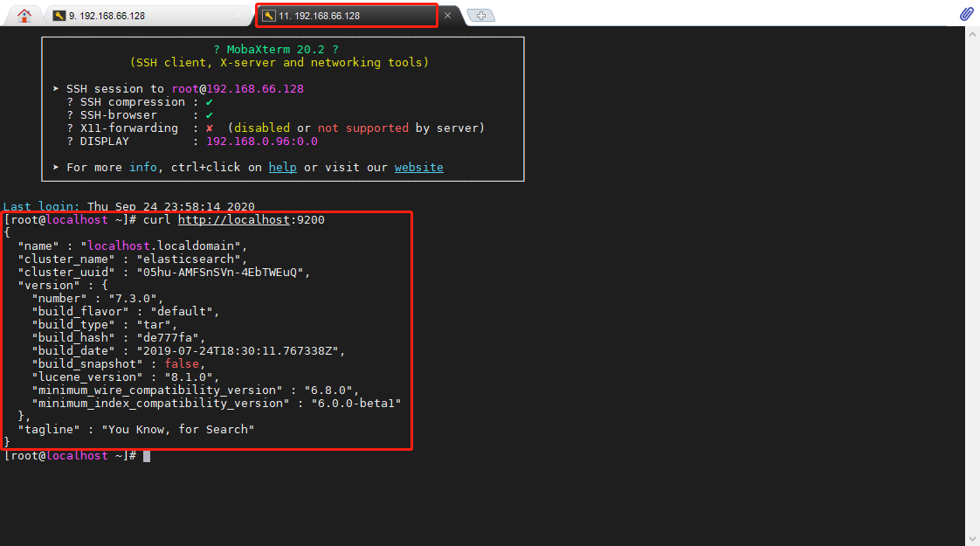Visit the website link in banner

click(x=418, y=167)
